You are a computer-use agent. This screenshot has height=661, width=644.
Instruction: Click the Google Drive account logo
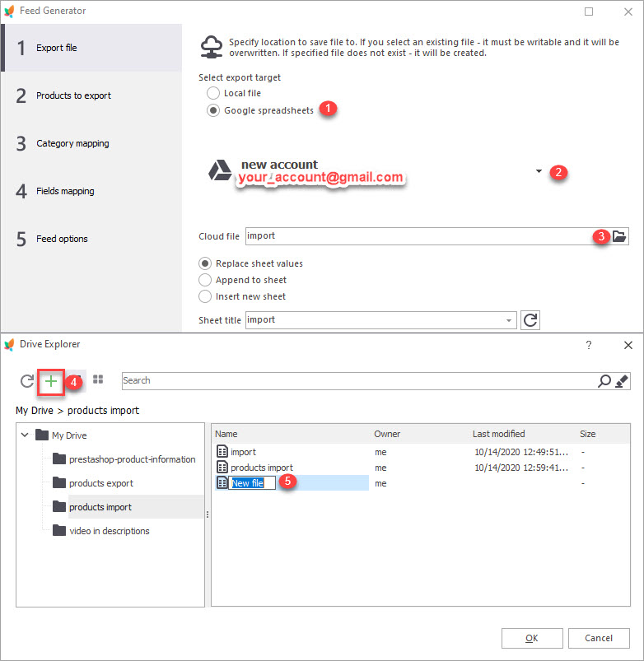tap(220, 170)
